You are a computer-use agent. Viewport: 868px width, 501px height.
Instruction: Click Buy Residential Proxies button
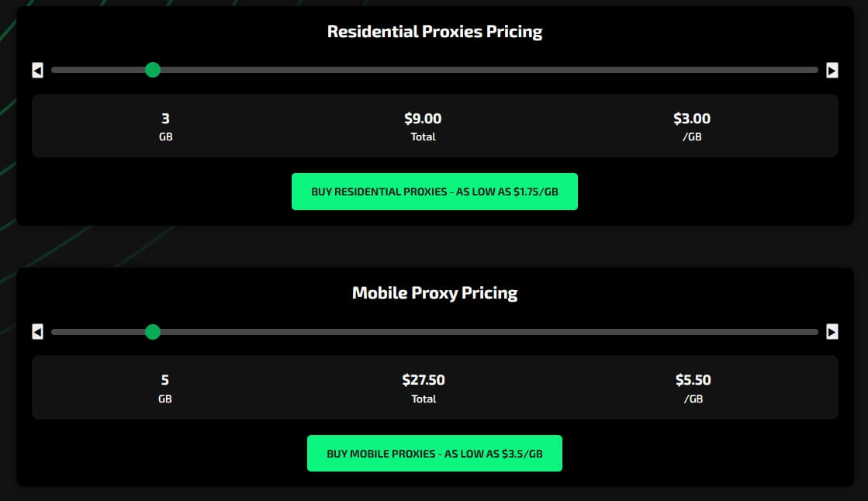point(434,192)
